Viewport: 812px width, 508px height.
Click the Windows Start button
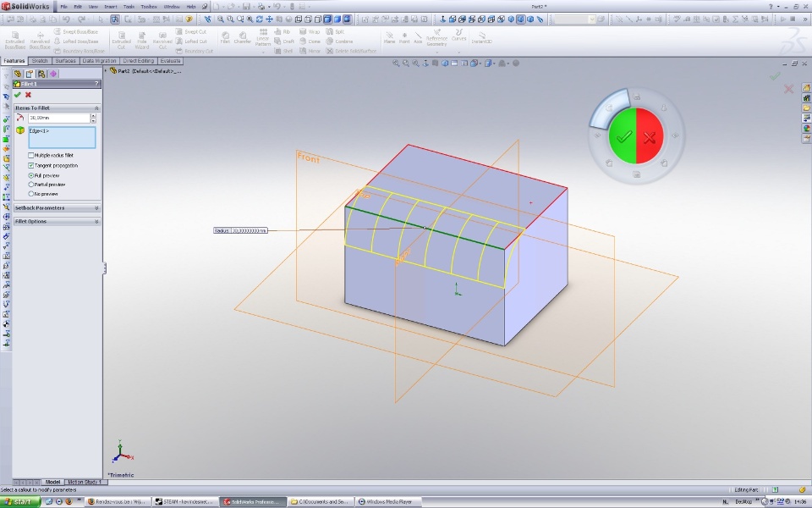(20, 502)
